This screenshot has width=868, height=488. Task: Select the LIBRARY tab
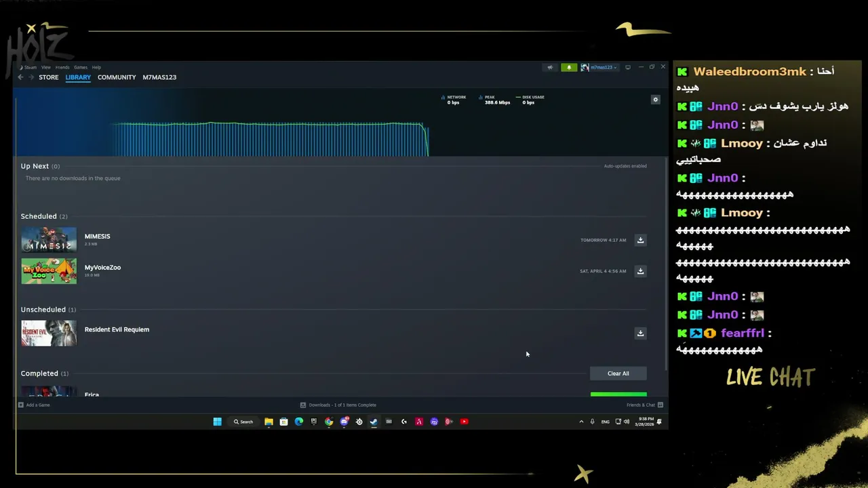pos(78,77)
